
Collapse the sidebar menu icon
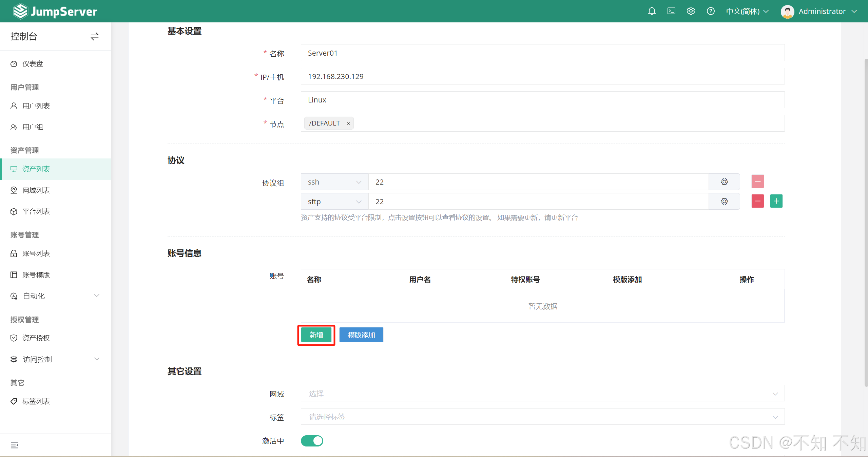click(x=14, y=445)
